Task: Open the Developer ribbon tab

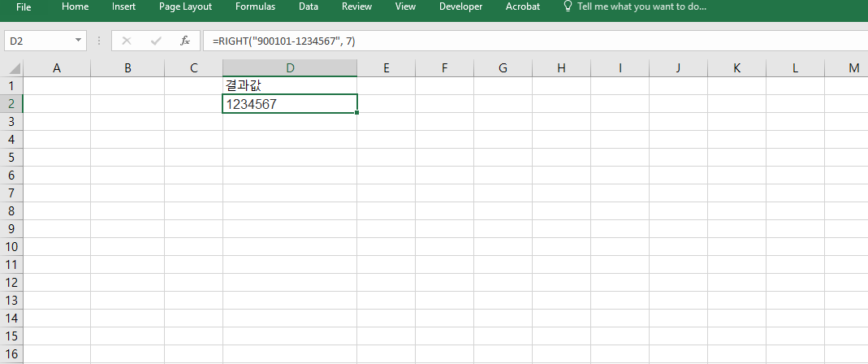Action: point(460,7)
